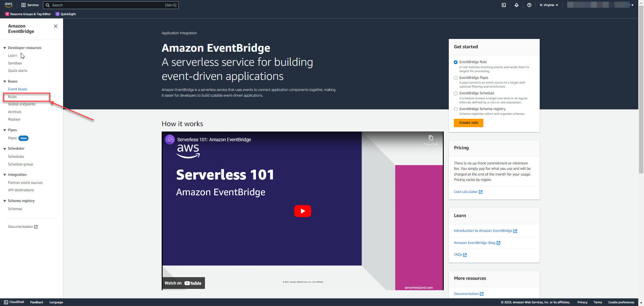Image resolution: width=644 pixels, height=306 pixels.
Task: Copy the video link icon
Action: (x=431, y=138)
